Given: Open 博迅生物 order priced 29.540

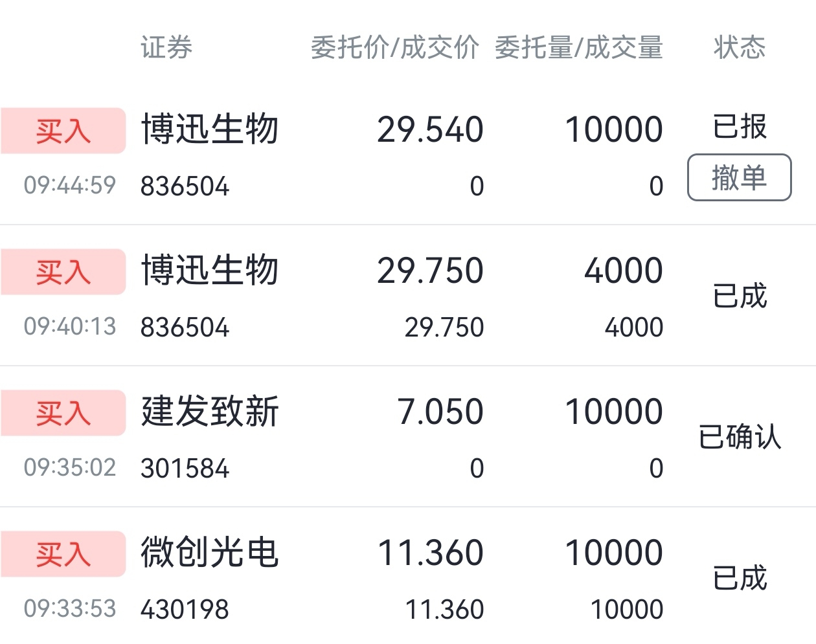Looking at the screenshot, I should click(x=408, y=155).
